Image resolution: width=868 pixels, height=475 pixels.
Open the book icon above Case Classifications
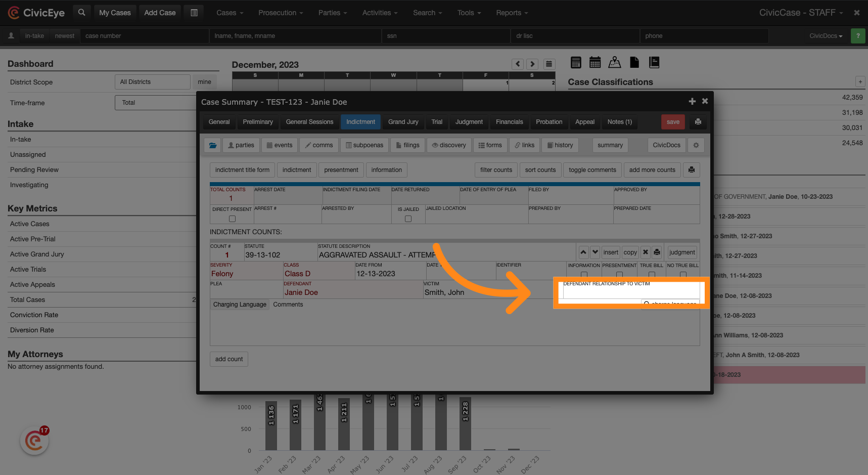[654, 62]
